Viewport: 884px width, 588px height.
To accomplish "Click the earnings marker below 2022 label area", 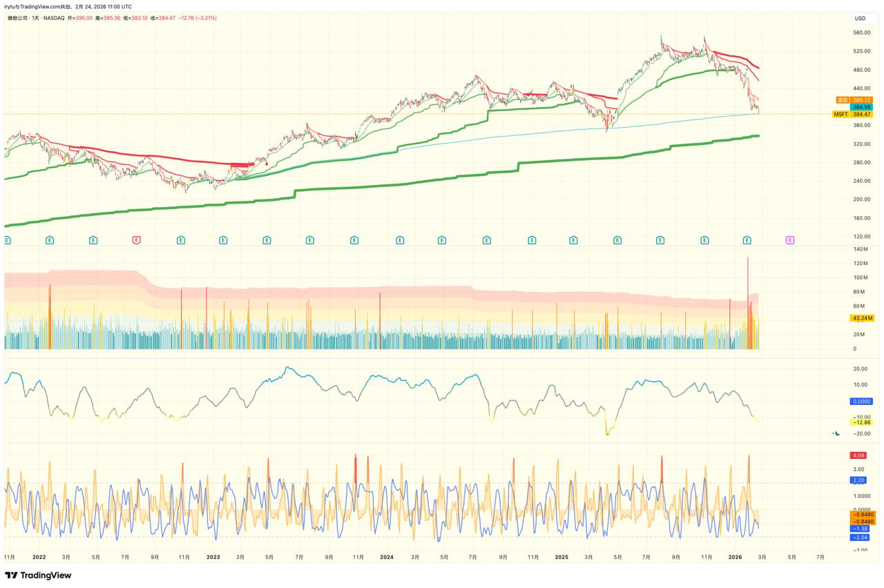I will tap(50, 240).
